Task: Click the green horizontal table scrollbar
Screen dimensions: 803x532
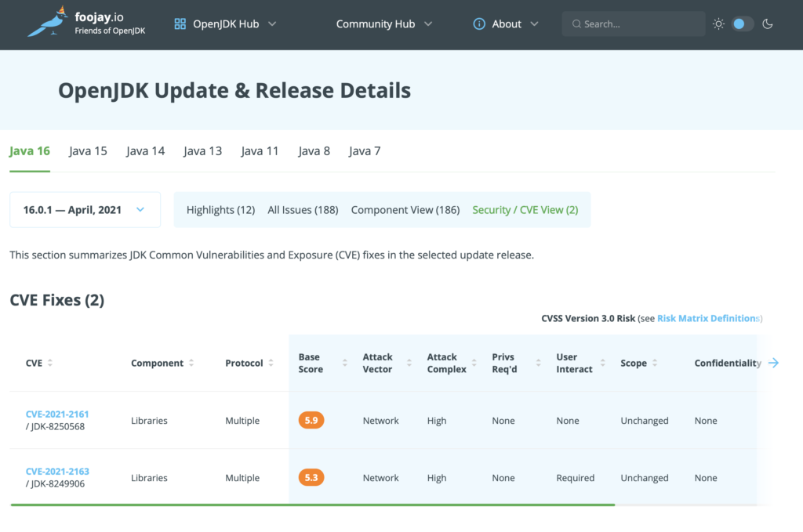Action: (x=312, y=505)
